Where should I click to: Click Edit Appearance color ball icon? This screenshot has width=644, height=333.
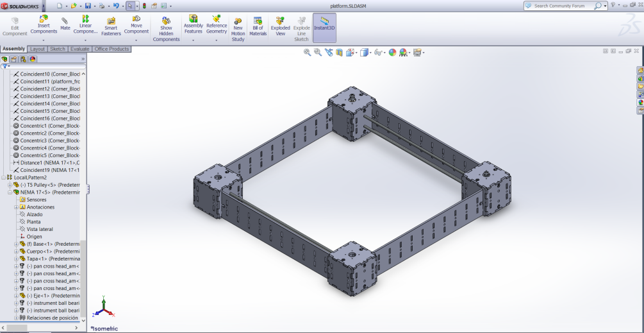point(392,52)
